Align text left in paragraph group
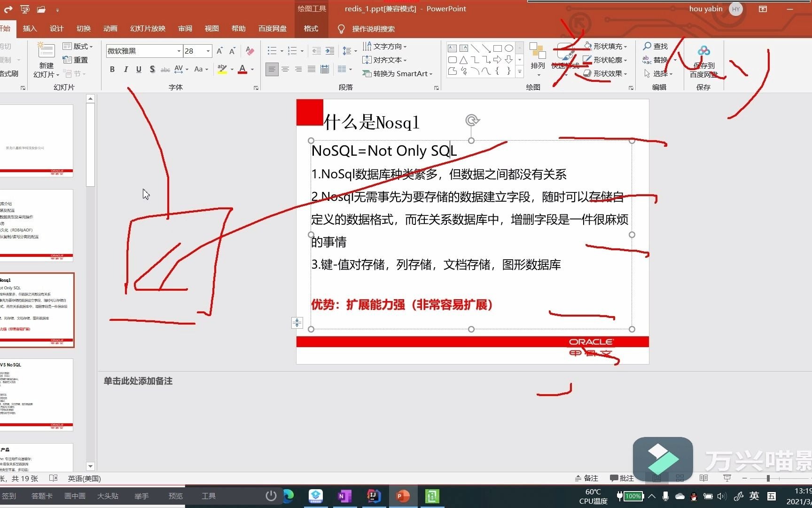Screen dimensions: 812x508 [x=272, y=70]
